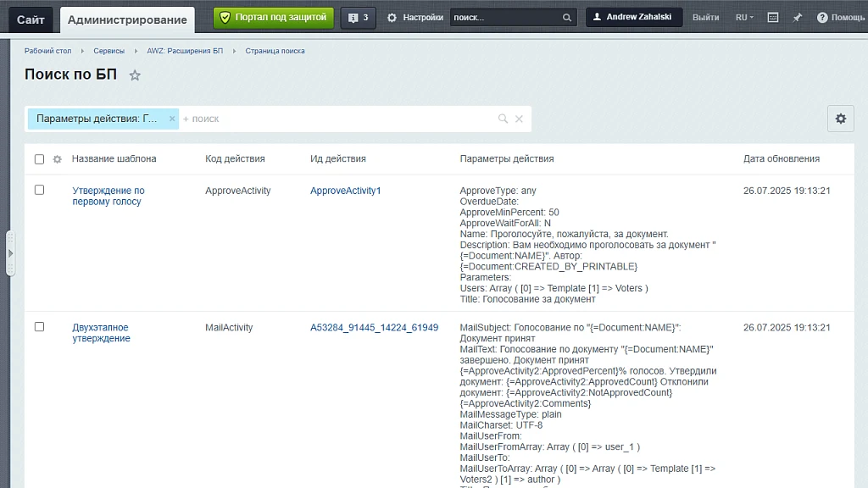Expand the left sidebar handle

(10, 253)
